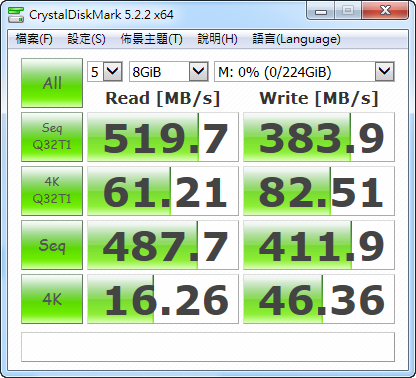Open the 語言(Language) menu
416x378 pixels.
coord(296,39)
